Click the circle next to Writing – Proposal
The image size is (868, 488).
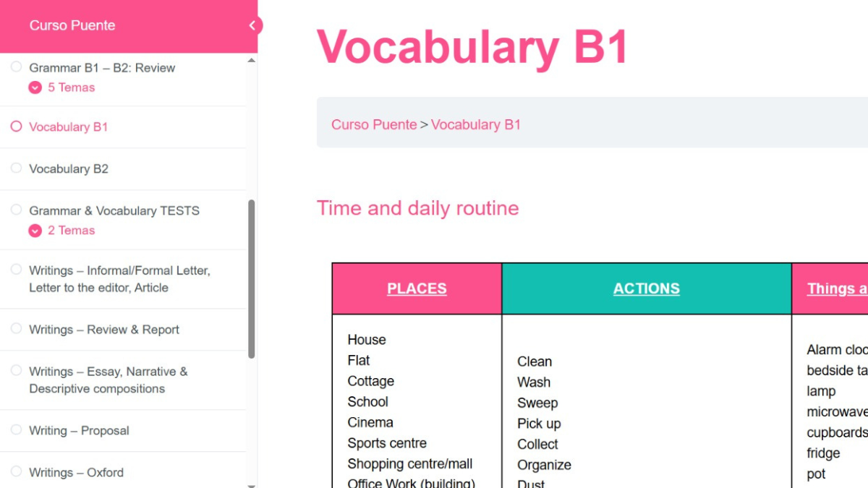click(15, 430)
